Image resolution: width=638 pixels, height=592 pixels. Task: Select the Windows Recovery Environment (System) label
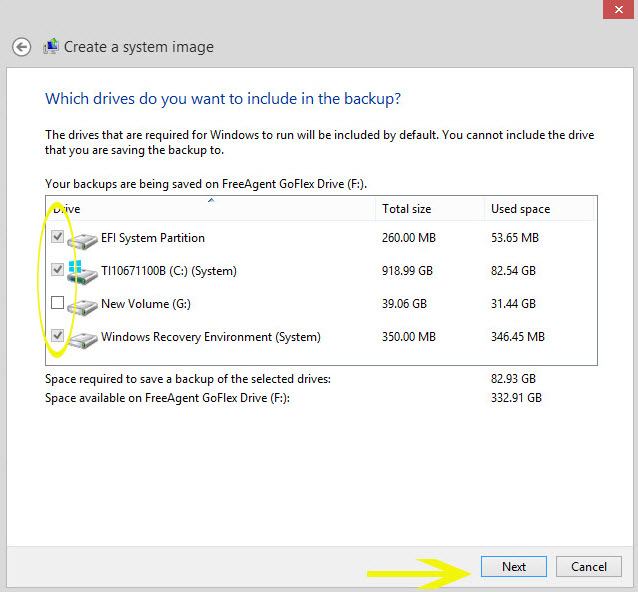tap(211, 337)
